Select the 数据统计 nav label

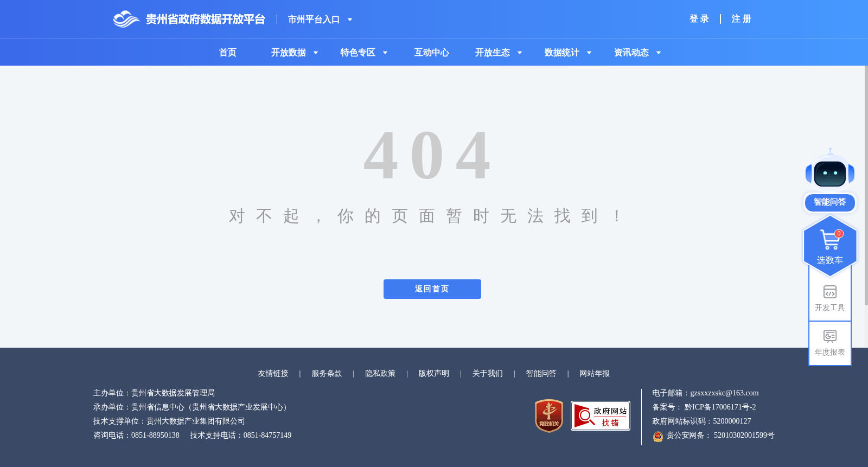point(562,53)
